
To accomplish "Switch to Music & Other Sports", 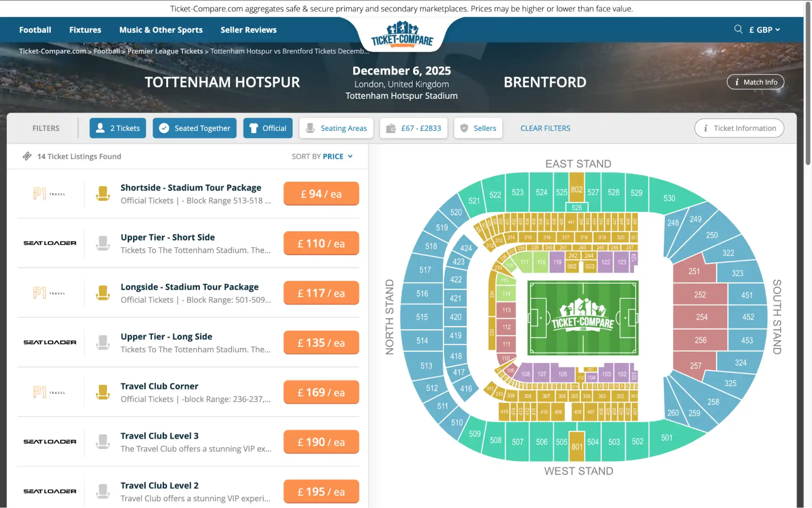I will click(x=161, y=29).
